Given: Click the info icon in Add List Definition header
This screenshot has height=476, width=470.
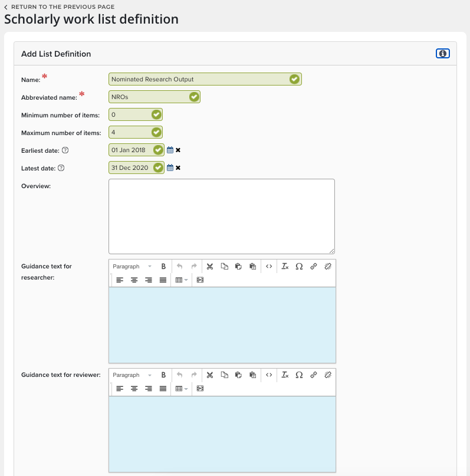Looking at the screenshot, I should pyautogui.click(x=442, y=54).
